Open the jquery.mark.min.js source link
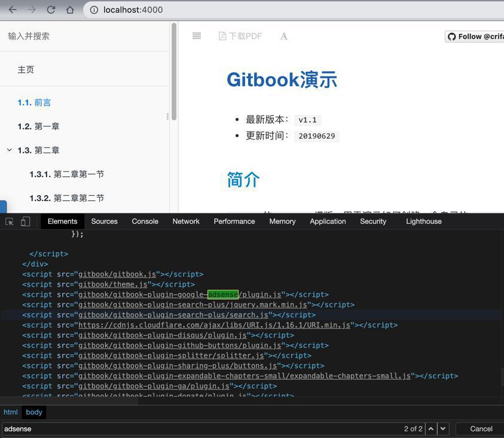Image resolution: width=504 pixels, height=438 pixels. point(193,305)
